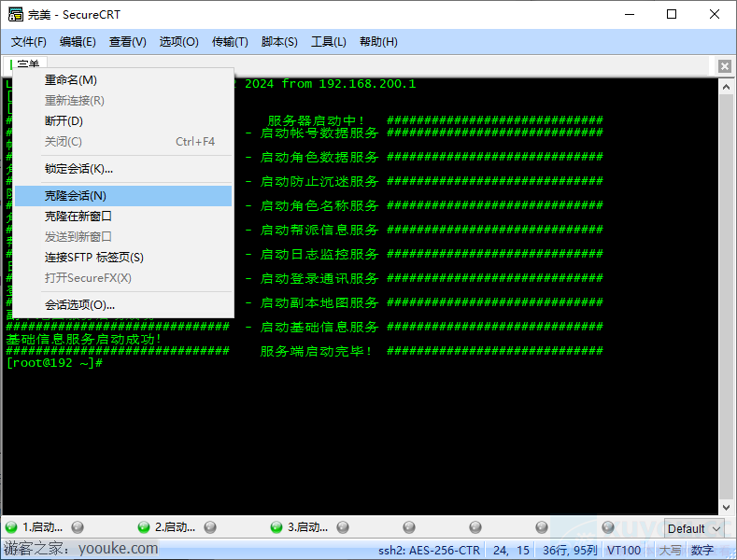Screen dimensions: 737x560
Task: Open 会话选项(O)... settings
Action: pos(79,305)
